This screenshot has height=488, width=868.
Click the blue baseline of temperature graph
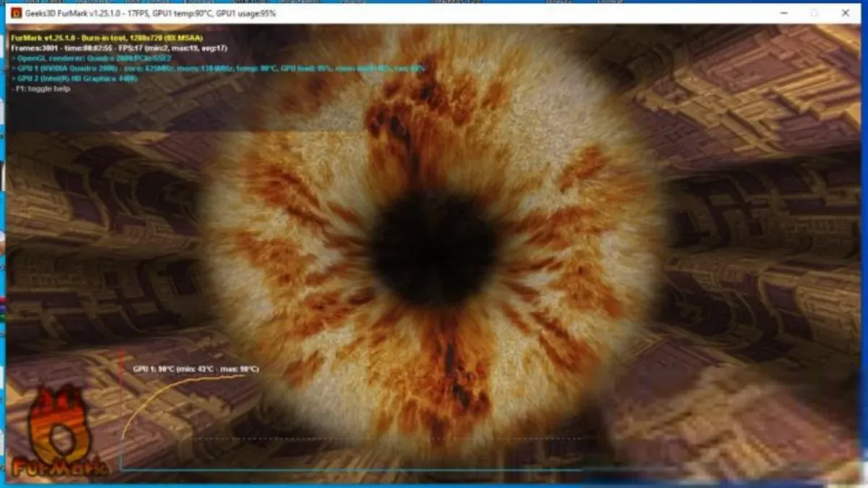(x=347, y=469)
